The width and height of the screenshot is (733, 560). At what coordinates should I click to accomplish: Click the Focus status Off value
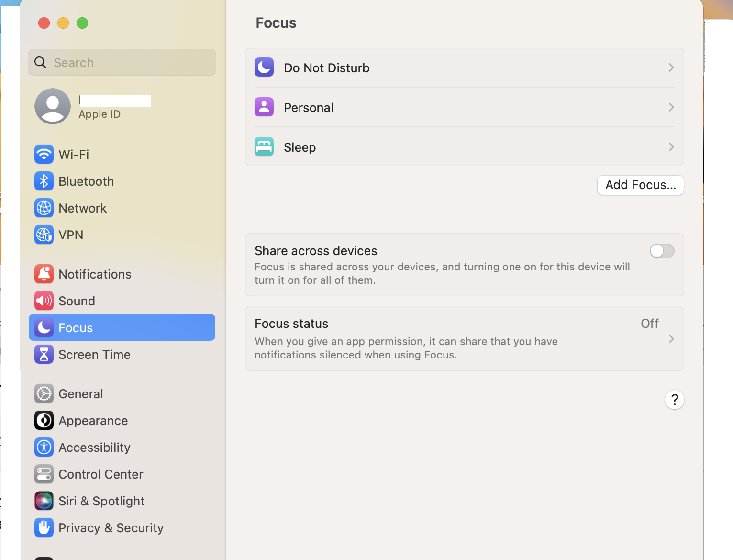click(x=650, y=324)
